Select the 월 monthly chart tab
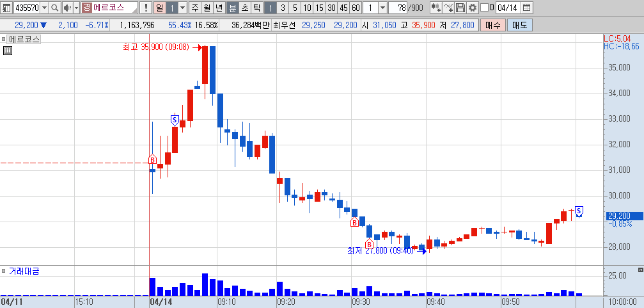Image resolution: width=644 pixels, height=308 pixels. (x=207, y=8)
